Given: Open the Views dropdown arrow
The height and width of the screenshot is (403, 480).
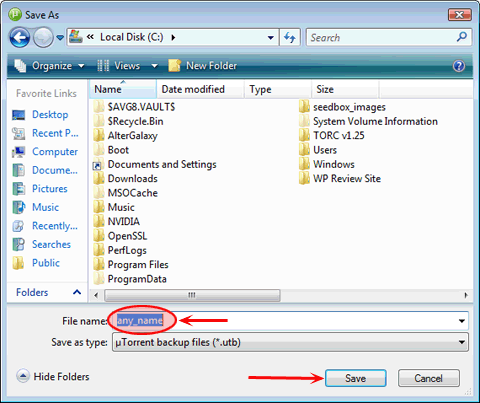Looking at the screenshot, I should 154,66.
